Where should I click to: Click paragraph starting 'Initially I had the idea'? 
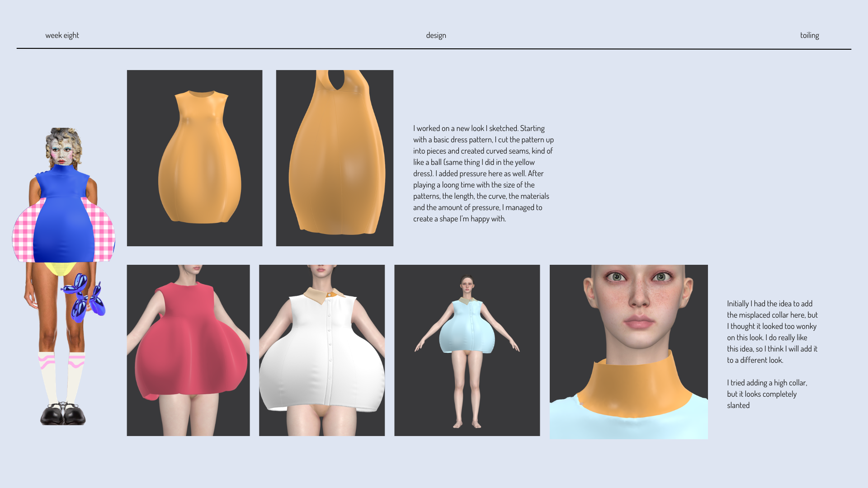coord(772,332)
